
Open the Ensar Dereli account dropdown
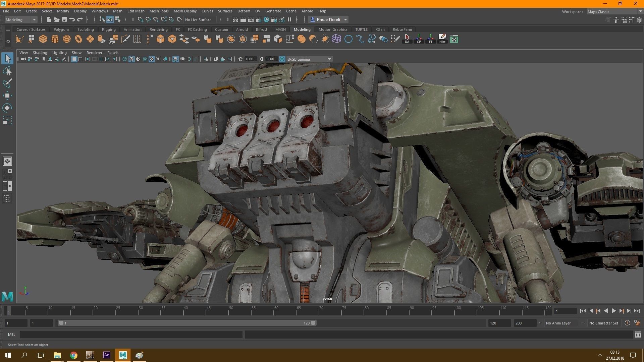click(328, 19)
